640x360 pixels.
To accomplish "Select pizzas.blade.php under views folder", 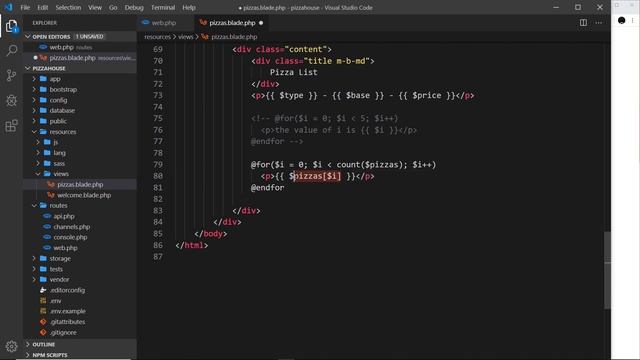I will [80, 184].
